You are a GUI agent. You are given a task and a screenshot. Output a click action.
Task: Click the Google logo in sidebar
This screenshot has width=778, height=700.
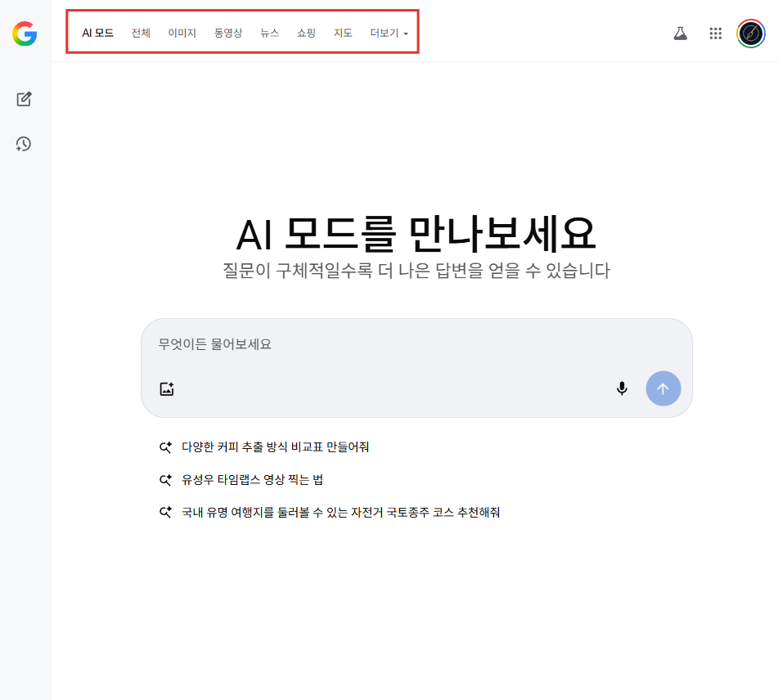(25, 34)
